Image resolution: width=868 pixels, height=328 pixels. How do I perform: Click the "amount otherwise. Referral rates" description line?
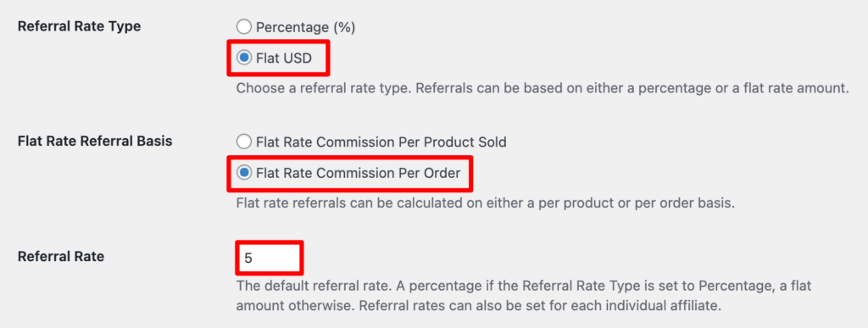coord(479,305)
